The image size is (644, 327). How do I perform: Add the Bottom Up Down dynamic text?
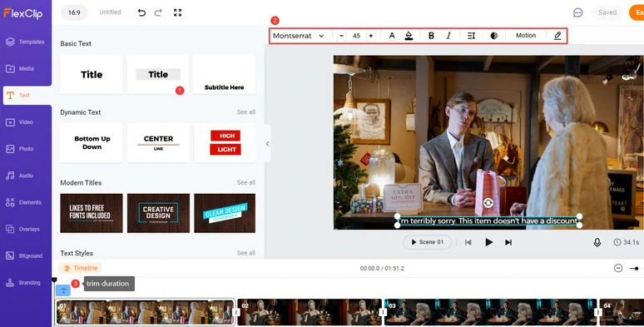click(92, 142)
